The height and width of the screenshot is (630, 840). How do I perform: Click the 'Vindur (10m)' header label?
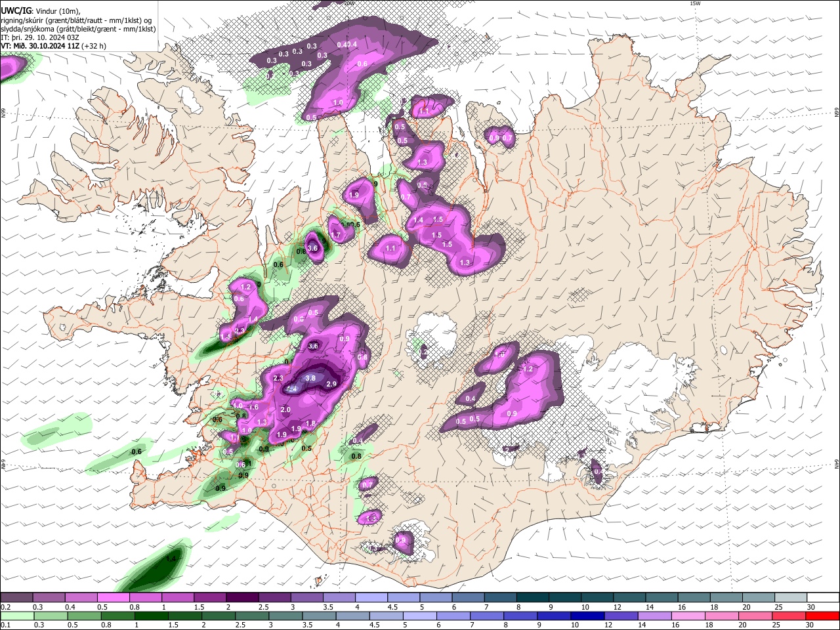click(58, 11)
